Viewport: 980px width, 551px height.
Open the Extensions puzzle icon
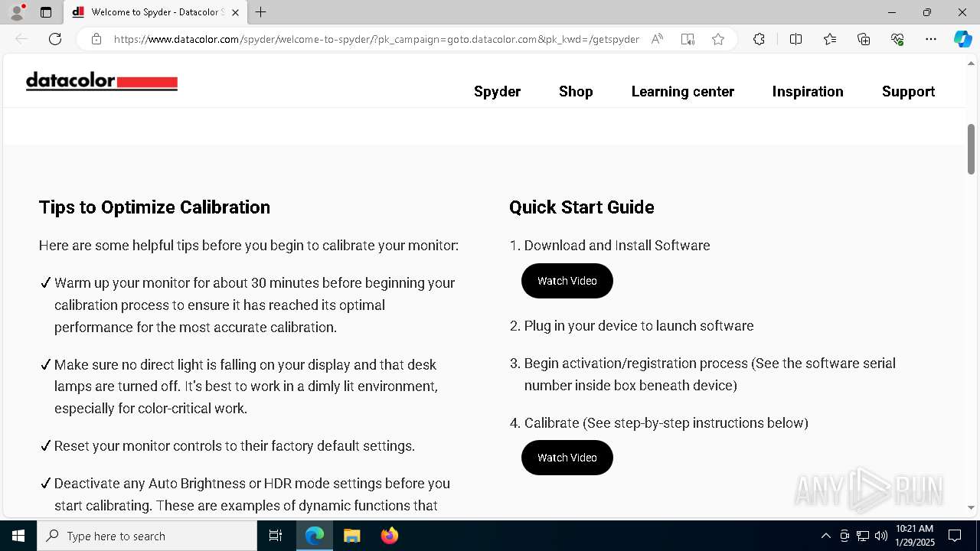click(759, 39)
